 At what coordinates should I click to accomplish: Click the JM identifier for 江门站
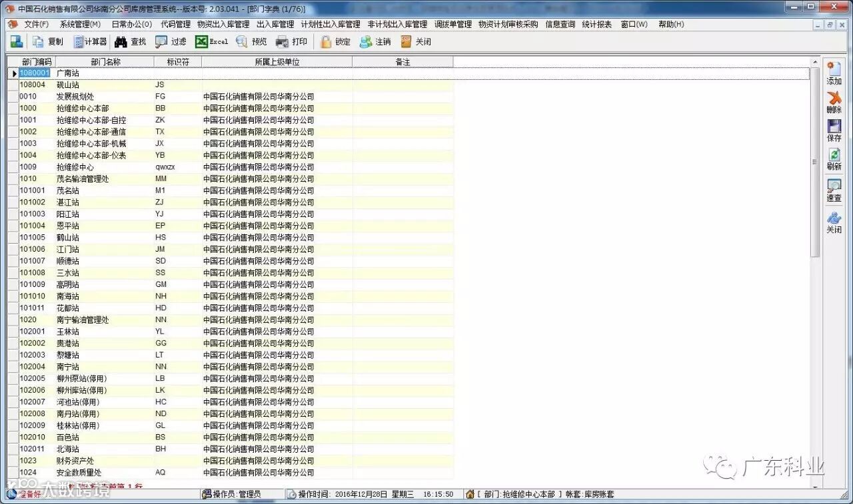point(178,250)
